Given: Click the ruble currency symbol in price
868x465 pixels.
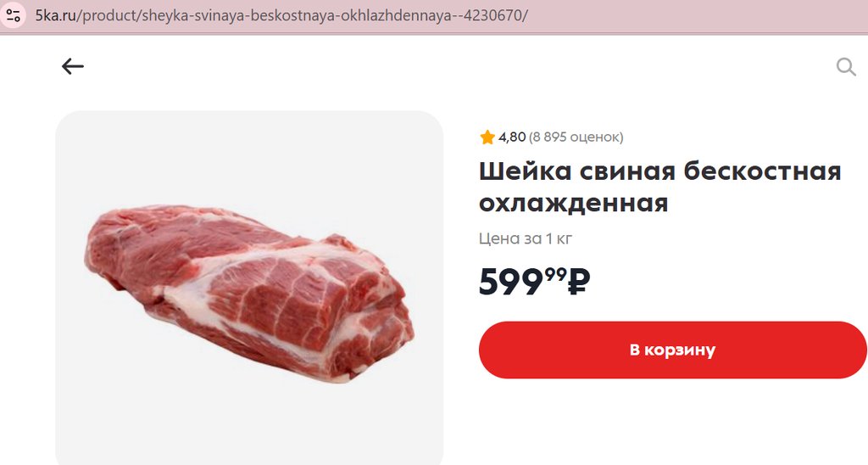Looking at the screenshot, I should (x=579, y=282).
